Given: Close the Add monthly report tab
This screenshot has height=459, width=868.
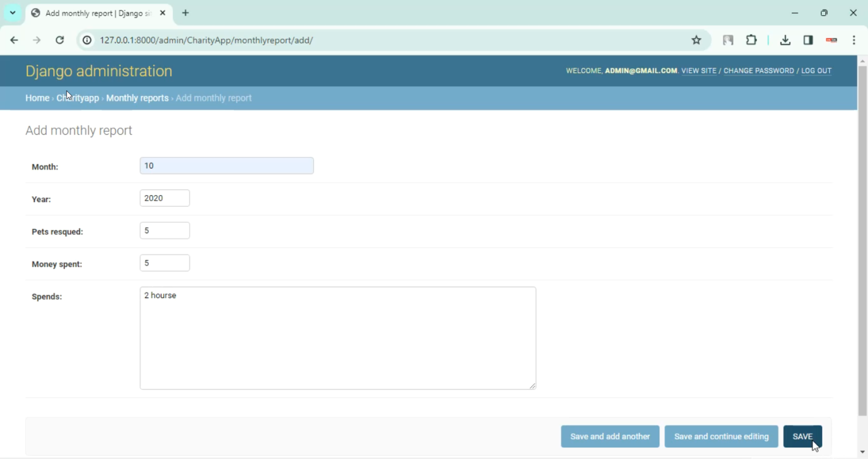Looking at the screenshot, I should tap(163, 13).
